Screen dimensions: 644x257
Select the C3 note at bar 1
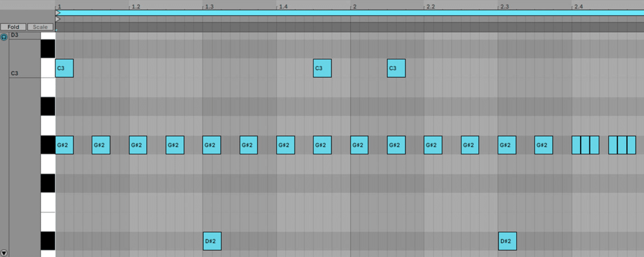pos(64,68)
